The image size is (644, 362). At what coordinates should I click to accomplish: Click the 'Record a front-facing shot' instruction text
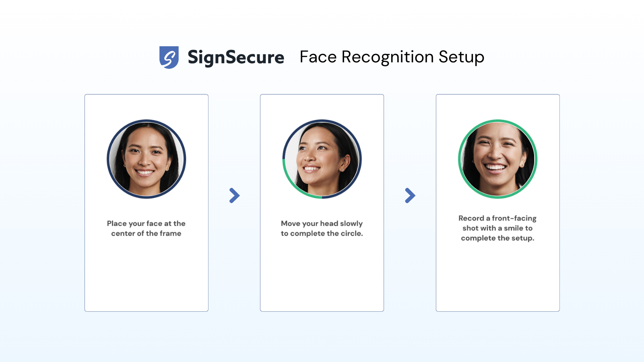pyautogui.click(x=498, y=228)
